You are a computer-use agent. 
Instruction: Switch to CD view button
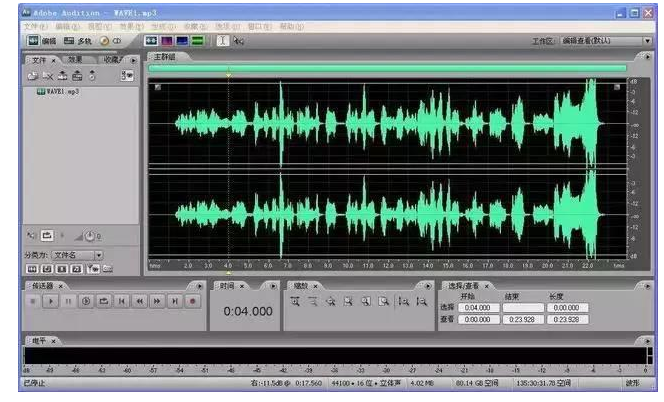[111, 41]
